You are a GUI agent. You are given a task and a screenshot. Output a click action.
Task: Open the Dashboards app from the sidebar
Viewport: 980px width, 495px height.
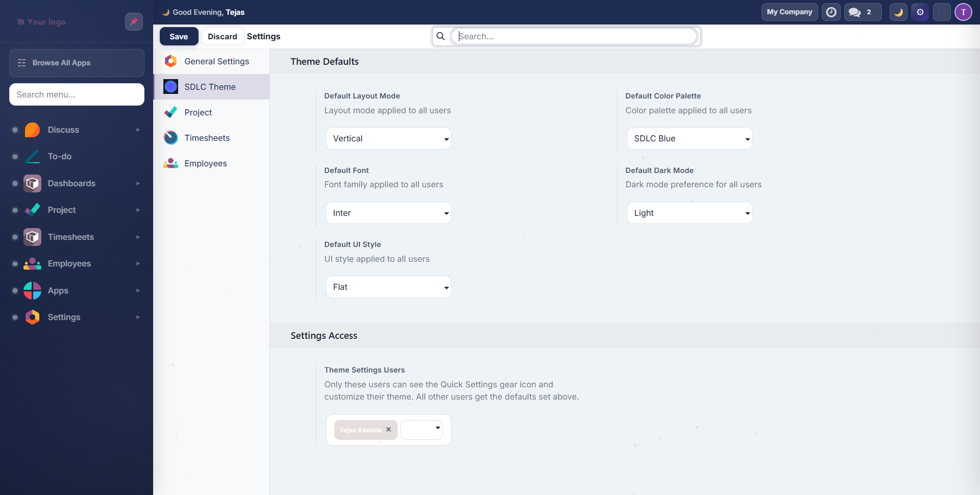tap(71, 183)
